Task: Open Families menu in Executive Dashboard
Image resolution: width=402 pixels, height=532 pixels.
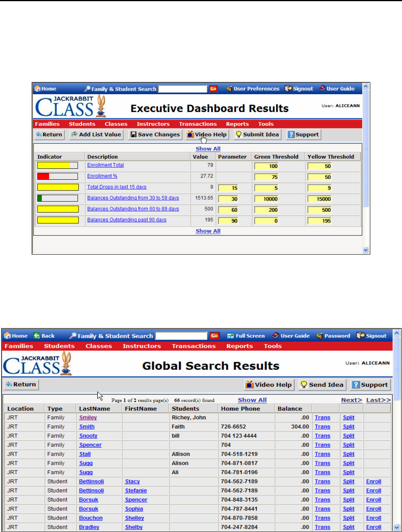Action: tap(47, 124)
